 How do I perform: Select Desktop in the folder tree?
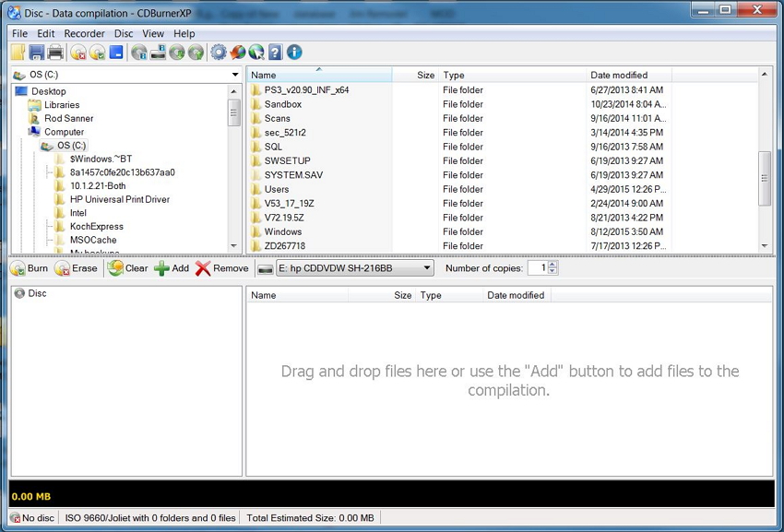(49, 91)
